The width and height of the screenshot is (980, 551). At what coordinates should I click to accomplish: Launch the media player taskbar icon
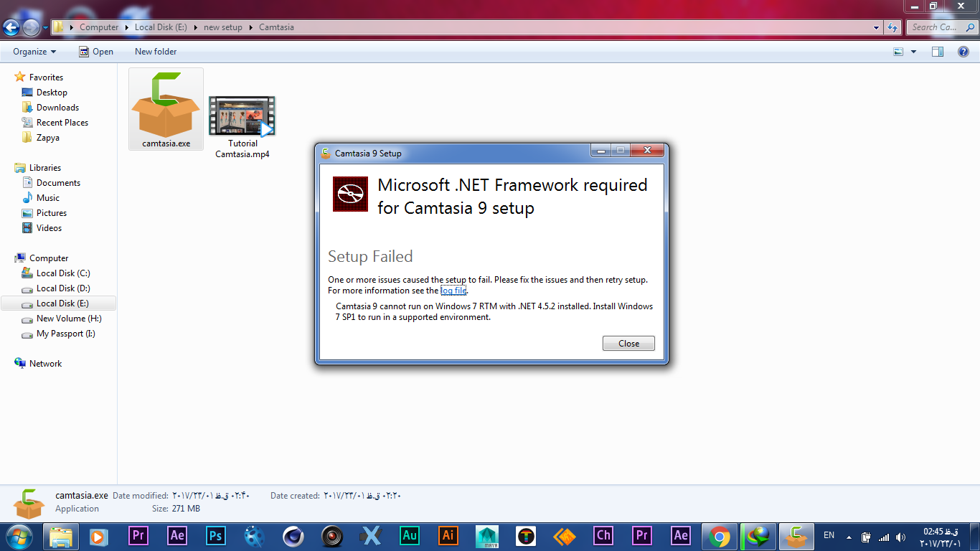pyautogui.click(x=99, y=536)
